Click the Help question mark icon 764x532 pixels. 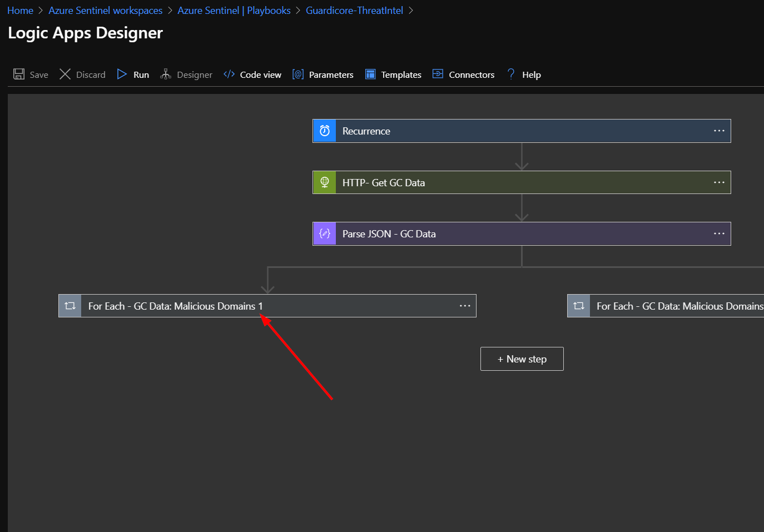click(x=511, y=74)
